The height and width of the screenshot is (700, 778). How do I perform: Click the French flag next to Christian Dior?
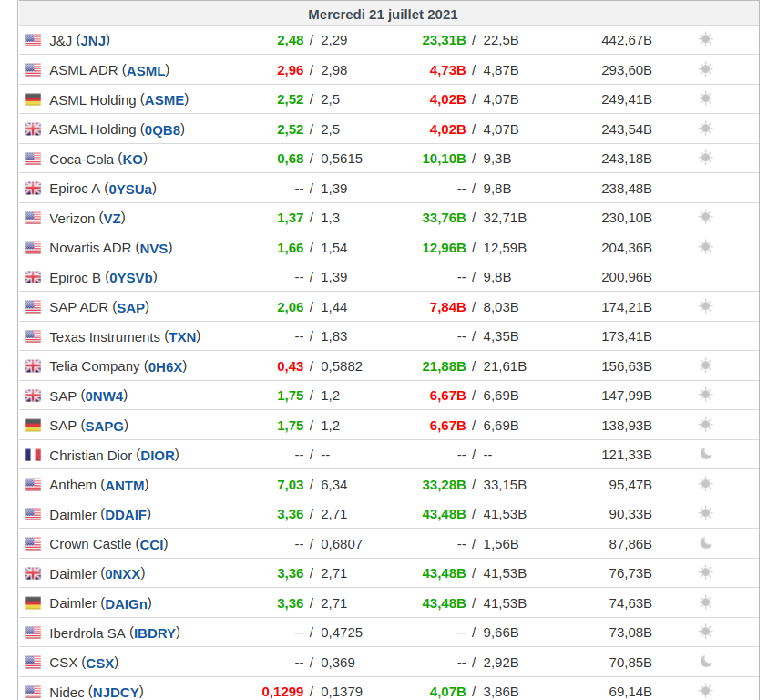coord(33,455)
